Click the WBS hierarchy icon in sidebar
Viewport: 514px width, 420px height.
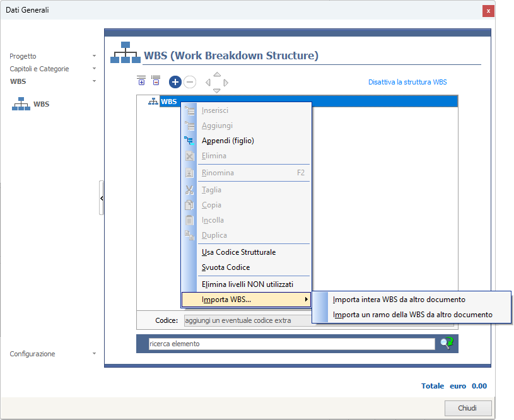[21, 104]
